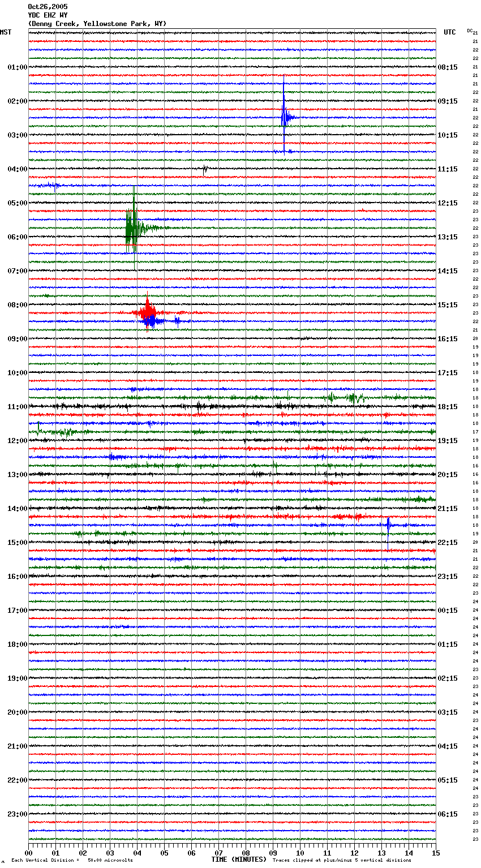The image size is (481, 868).
Task: Click the "10:15" UTC time label
Action: tap(448, 135)
